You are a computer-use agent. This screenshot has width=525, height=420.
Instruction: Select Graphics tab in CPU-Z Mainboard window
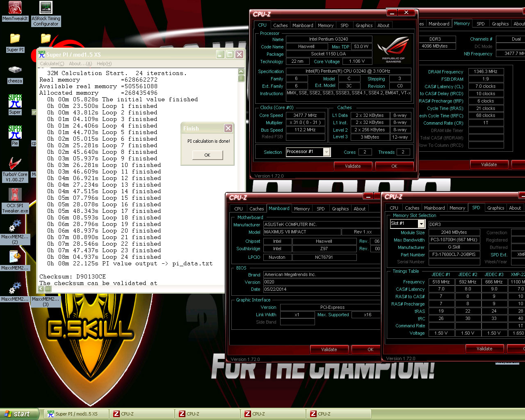(x=340, y=209)
